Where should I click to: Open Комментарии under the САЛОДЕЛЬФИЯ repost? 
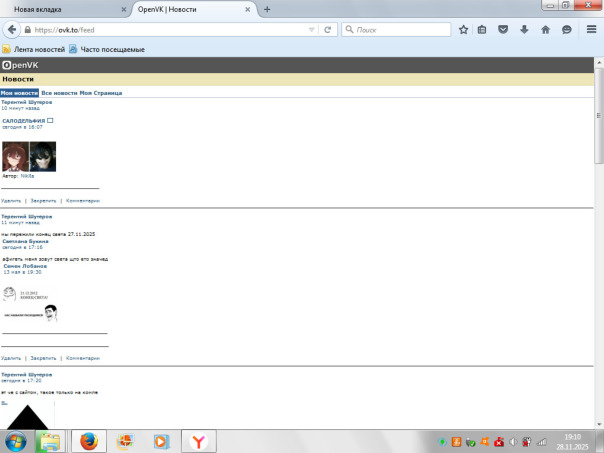(x=83, y=201)
